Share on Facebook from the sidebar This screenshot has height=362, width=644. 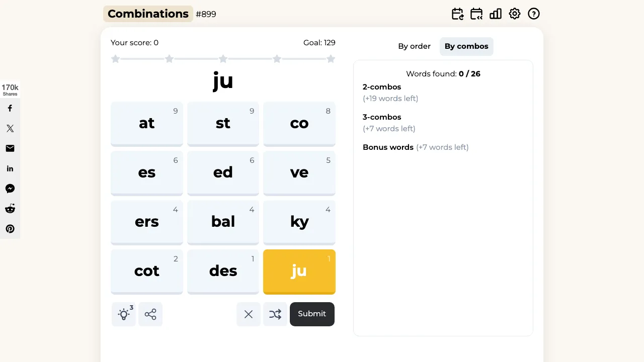pos(10,108)
